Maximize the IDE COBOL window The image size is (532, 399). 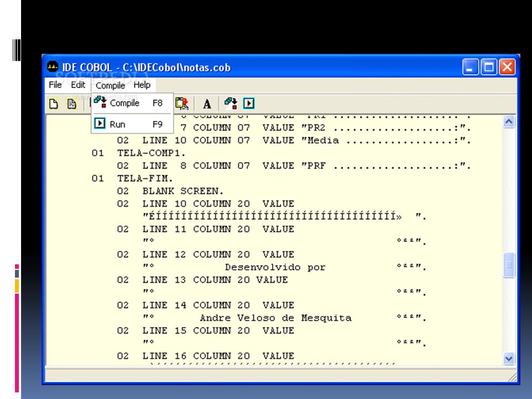[x=489, y=67]
